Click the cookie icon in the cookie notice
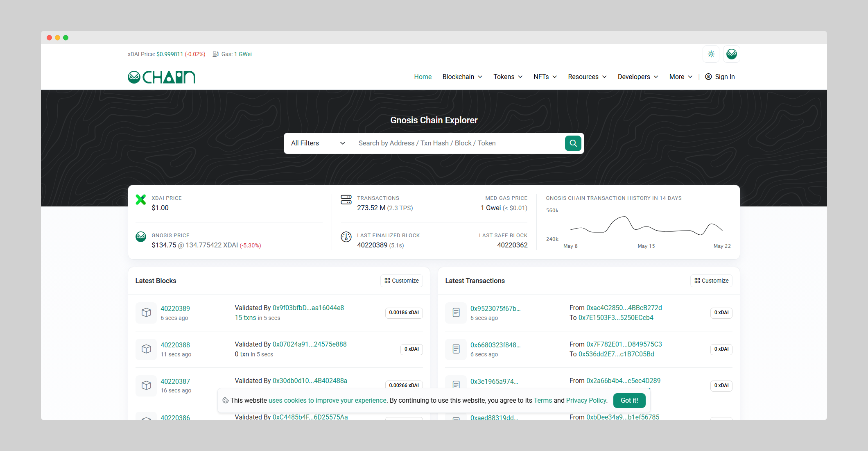Viewport: 868px width, 451px height. pos(226,400)
